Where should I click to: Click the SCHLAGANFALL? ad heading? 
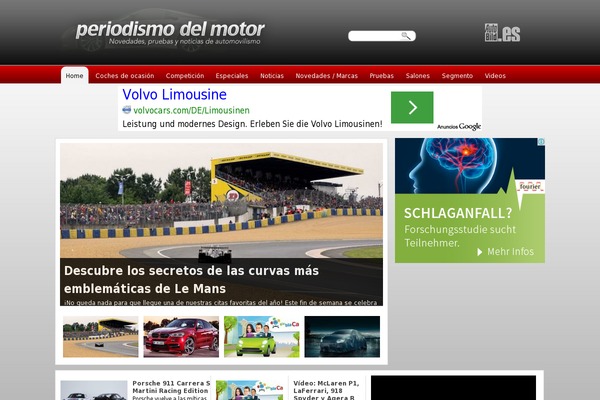tap(458, 213)
